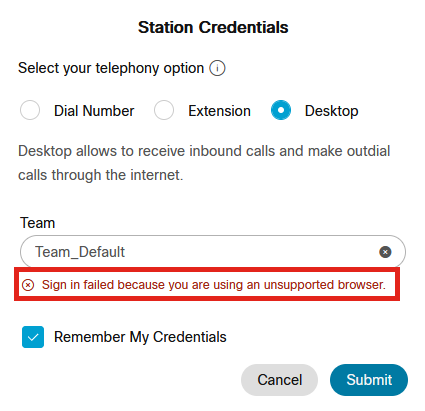This screenshot has height=411, width=425.
Task: Click the Dial Number label text
Action: coord(94,111)
